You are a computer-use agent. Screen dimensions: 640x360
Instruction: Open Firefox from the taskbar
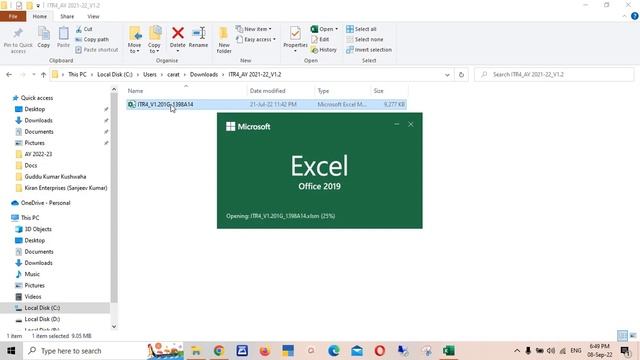[265, 351]
